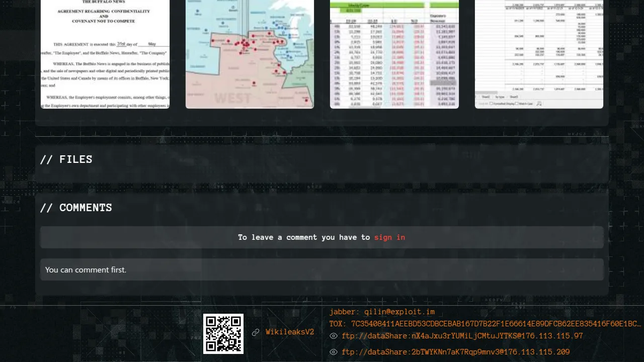644x362 pixels.
Task: Click the QR code image in footer
Action: (x=223, y=334)
